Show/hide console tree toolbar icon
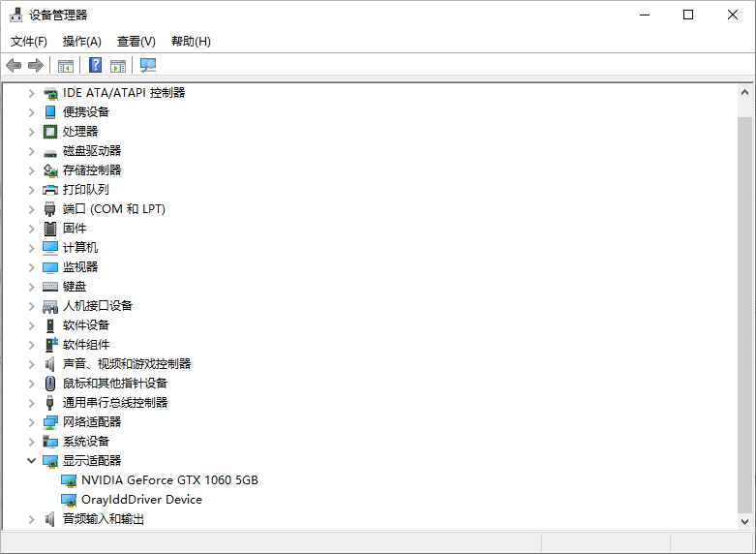756x554 pixels. [x=66, y=65]
